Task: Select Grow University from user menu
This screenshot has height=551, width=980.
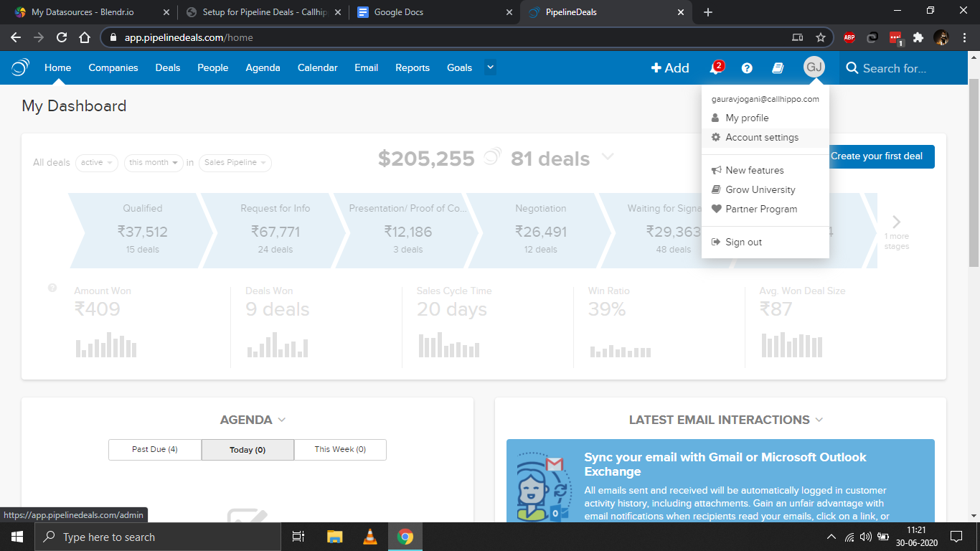Action: pos(765,189)
